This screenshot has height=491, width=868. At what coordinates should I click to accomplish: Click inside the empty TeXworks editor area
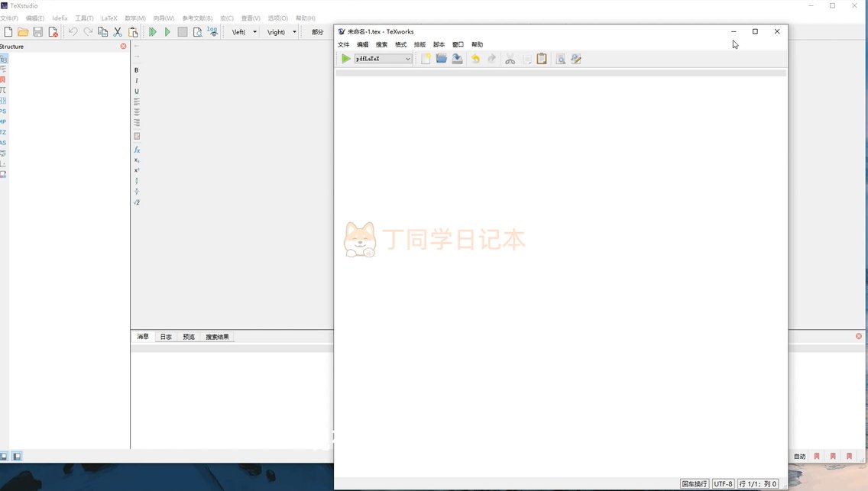point(560,305)
